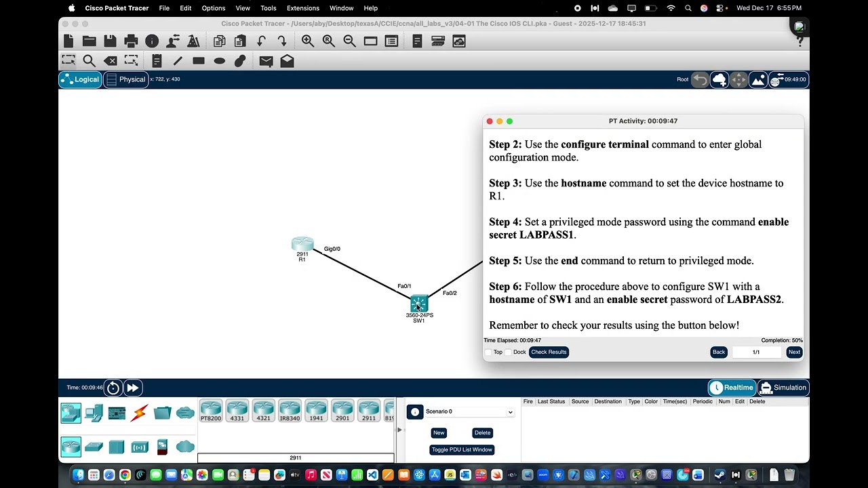Select the Draw Line tool
Image resolution: width=868 pixels, height=488 pixels.
[178, 61]
